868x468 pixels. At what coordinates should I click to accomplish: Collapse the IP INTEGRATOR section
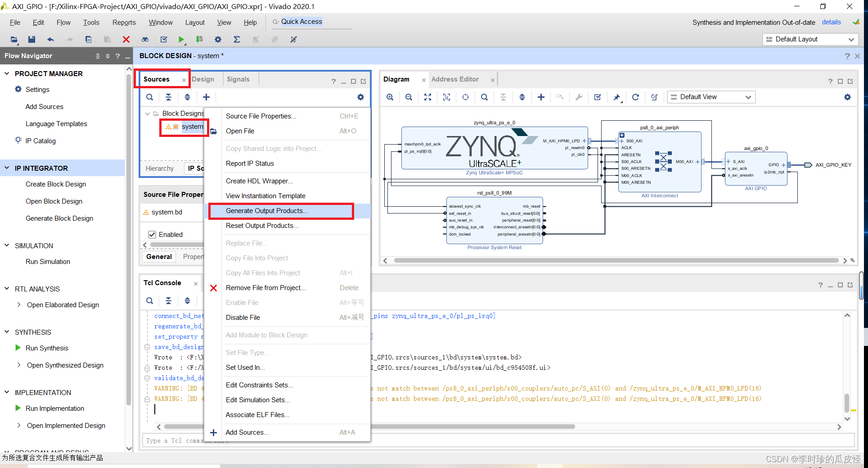[7, 168]
